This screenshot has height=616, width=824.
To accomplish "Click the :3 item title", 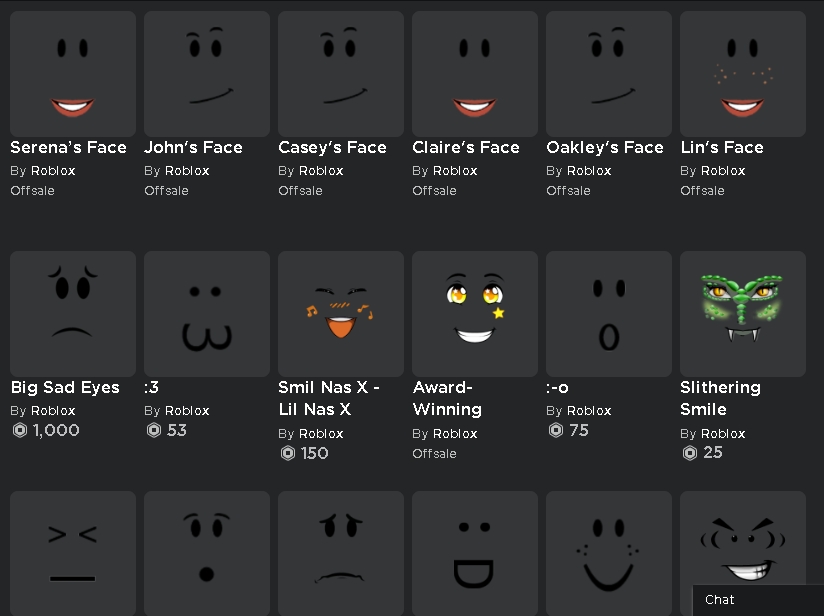I will click(x=151, y=387).
